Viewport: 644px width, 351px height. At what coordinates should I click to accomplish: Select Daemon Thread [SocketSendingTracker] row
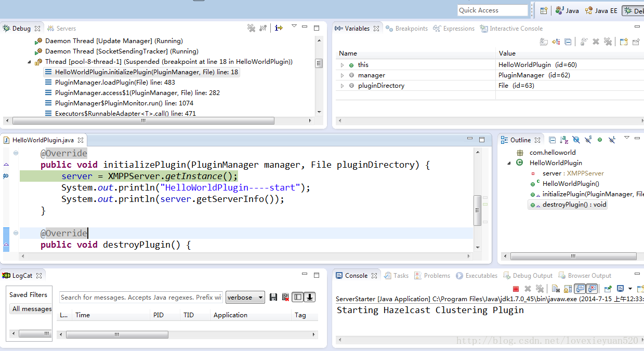[x=116, y=51]
